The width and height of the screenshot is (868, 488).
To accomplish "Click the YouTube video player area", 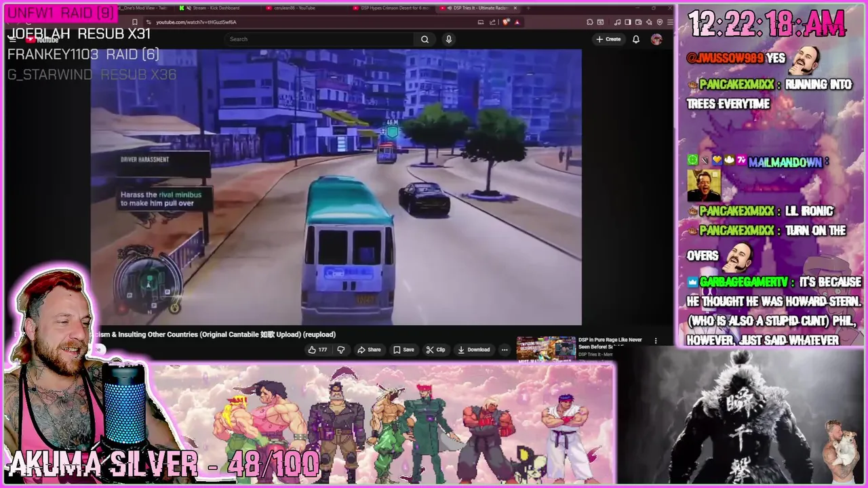I will (x=336, y=188).
